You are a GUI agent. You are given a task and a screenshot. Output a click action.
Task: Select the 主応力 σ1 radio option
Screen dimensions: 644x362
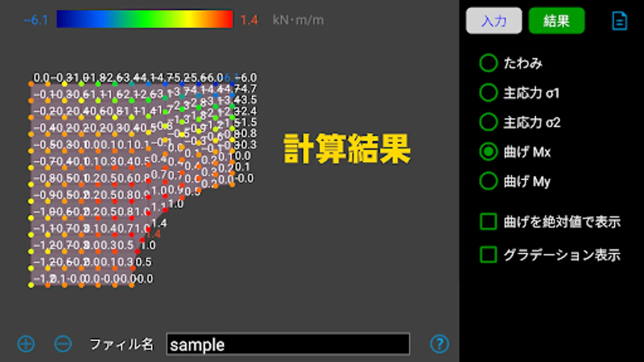pos(489,93)
